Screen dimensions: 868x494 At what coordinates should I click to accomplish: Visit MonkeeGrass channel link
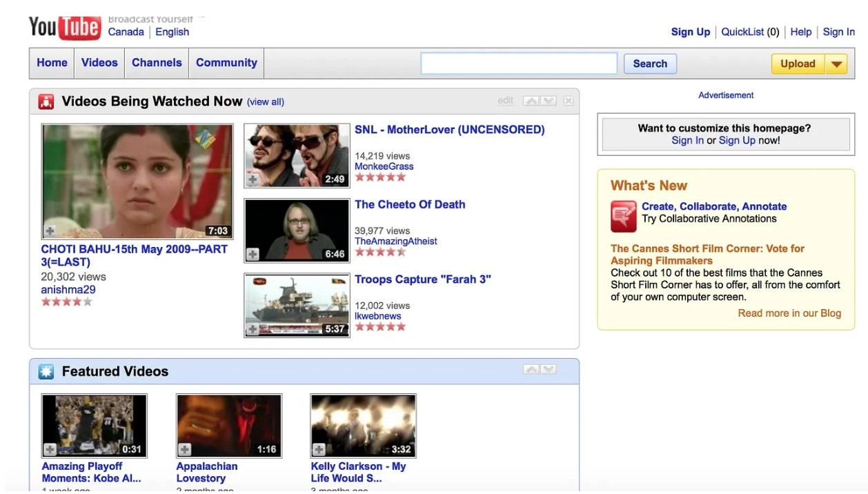tap(384, 166)
